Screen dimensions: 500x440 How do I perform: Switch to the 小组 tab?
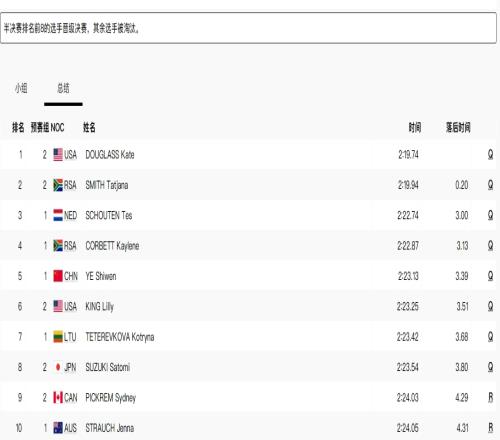pyautogui.click(x=21, y=88)
